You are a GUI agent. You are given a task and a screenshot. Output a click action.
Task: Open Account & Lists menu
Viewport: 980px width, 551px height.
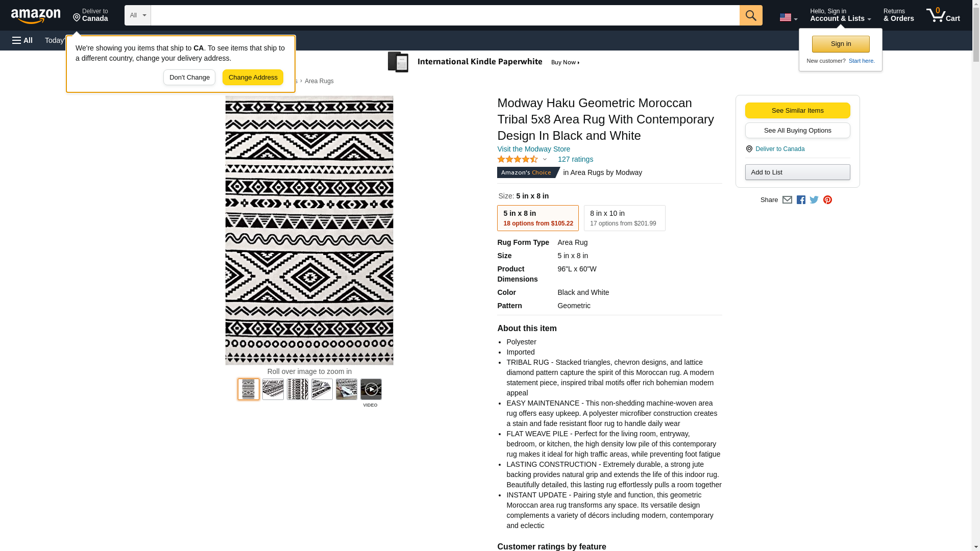[840, 15]
